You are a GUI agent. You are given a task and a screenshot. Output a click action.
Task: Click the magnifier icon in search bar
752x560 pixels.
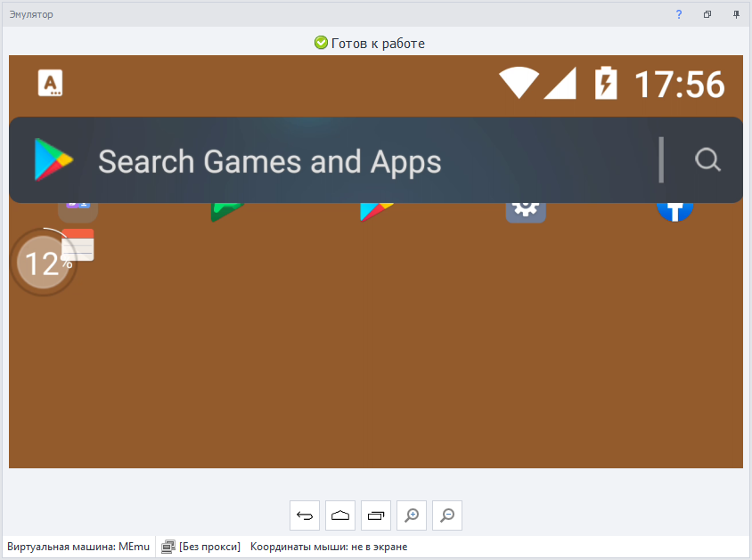click(x=707, y=160)
